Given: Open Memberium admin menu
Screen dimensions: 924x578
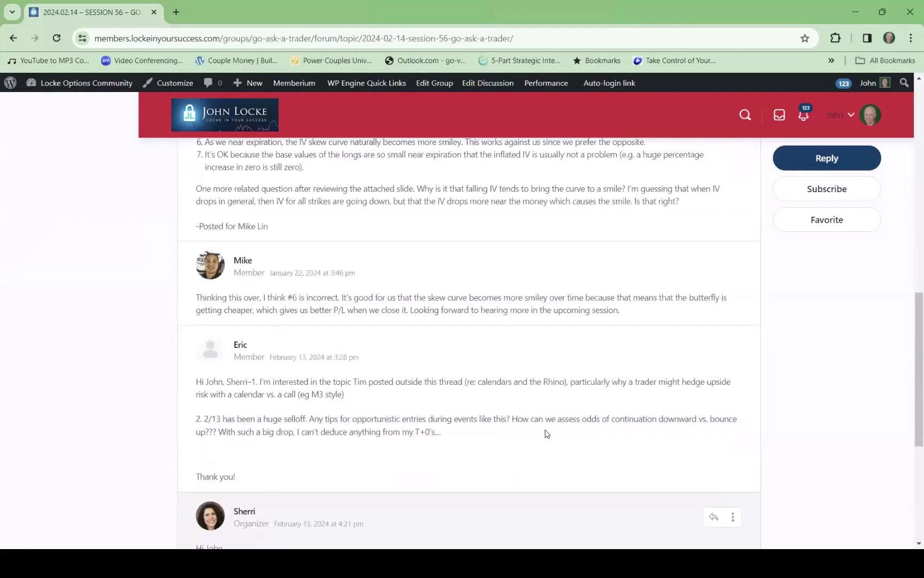Looking at the screenshot, I should (294, 83).
